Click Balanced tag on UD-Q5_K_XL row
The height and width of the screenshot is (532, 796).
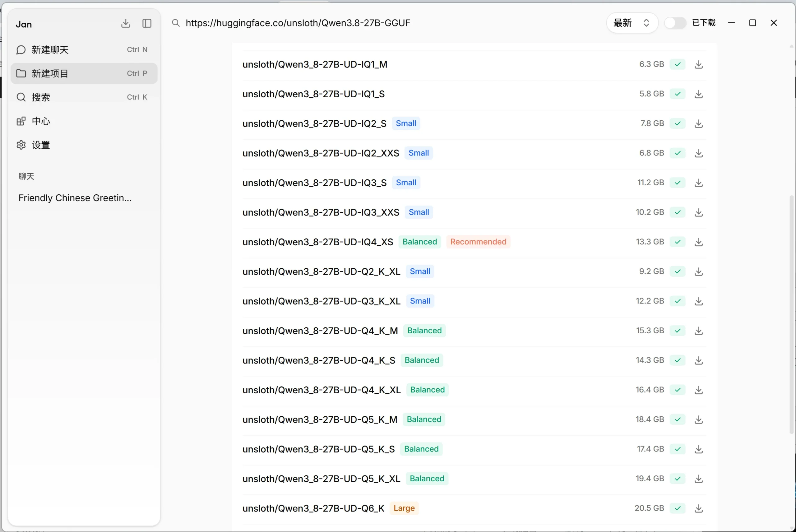pos(427,479)
